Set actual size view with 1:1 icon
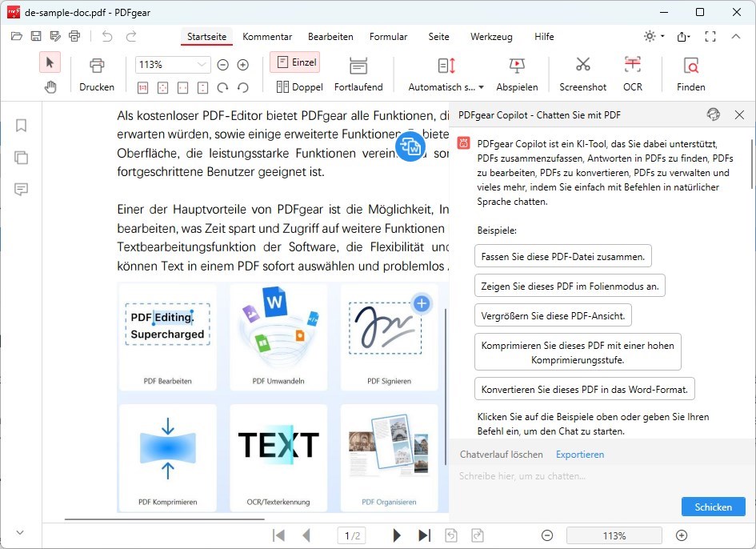The height and width of the screenshot is (549, 756). pos(142,88)
